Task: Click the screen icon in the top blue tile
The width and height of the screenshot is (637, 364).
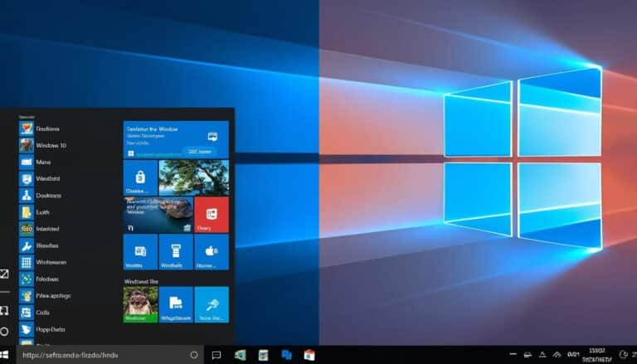Action: click(x=212, y=137)
